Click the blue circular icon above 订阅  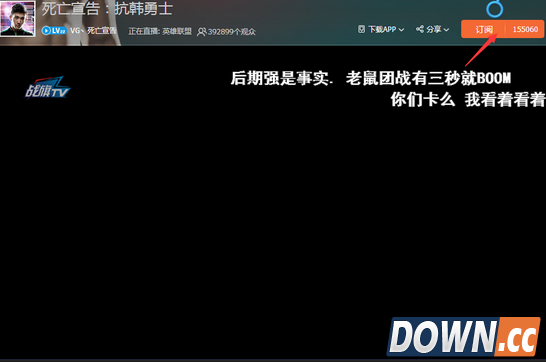point(494,8)
